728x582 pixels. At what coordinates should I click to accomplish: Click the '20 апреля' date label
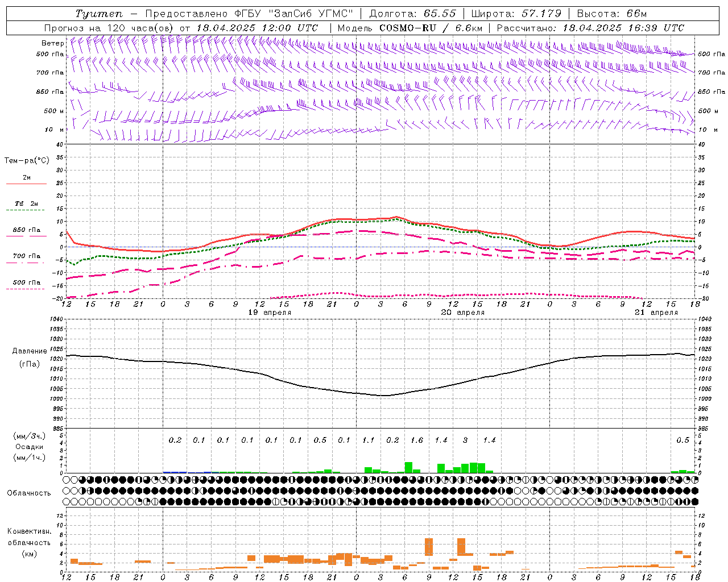pyautogui.click(x=463, y=313)
